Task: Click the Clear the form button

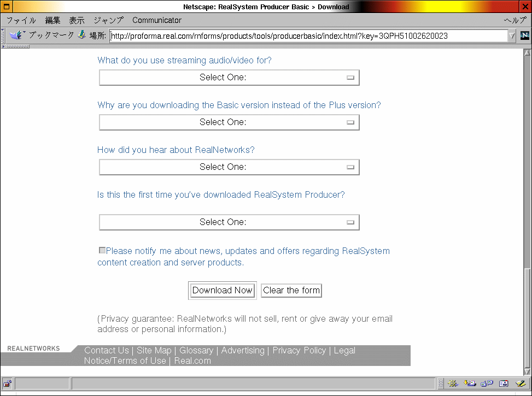Action: [x=291, y=291]
